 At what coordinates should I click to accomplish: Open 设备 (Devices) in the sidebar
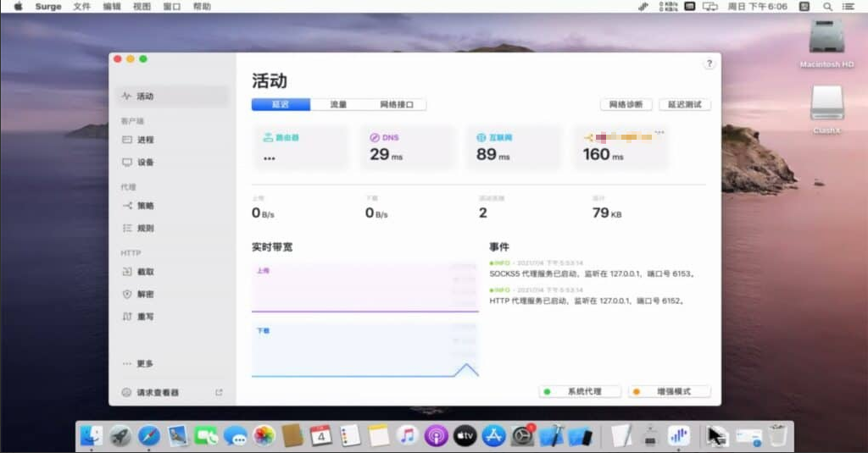tap(145, 162)
